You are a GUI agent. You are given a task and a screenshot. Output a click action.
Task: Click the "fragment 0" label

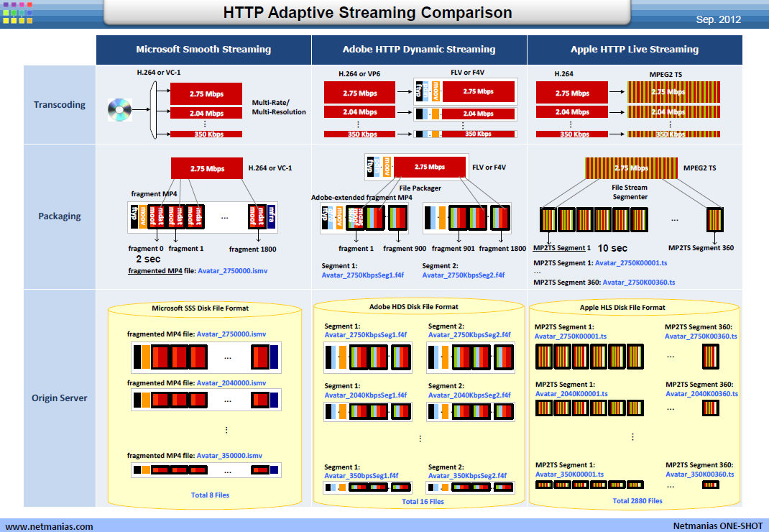tap(146, 248)
